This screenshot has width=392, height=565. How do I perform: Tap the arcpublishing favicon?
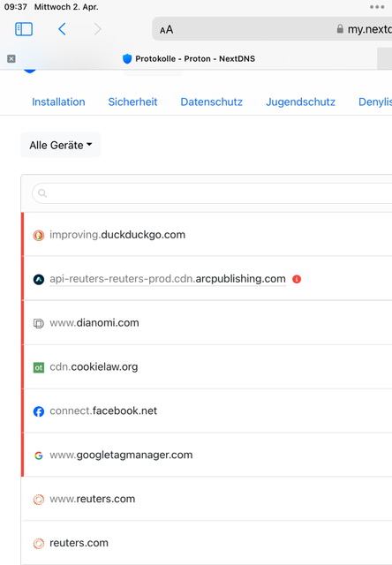point(39,279)
